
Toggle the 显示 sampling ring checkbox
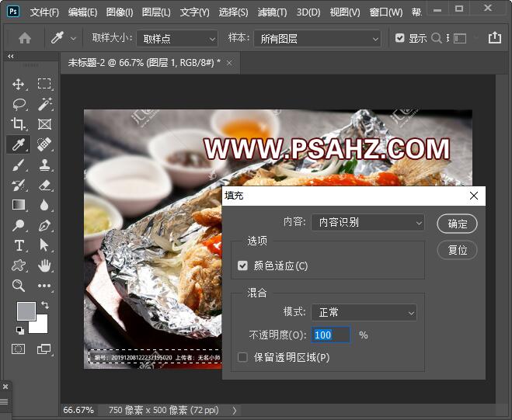pos(399,38)
